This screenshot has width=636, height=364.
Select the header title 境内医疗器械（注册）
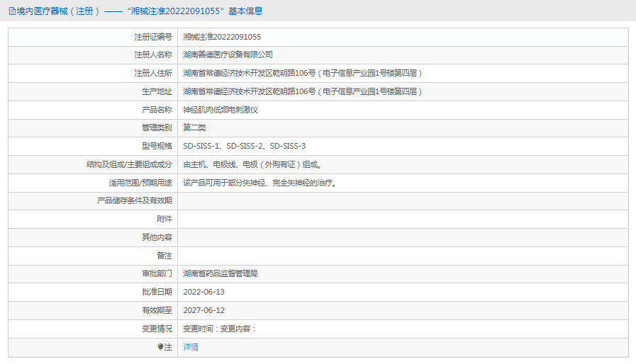point(58,11)
